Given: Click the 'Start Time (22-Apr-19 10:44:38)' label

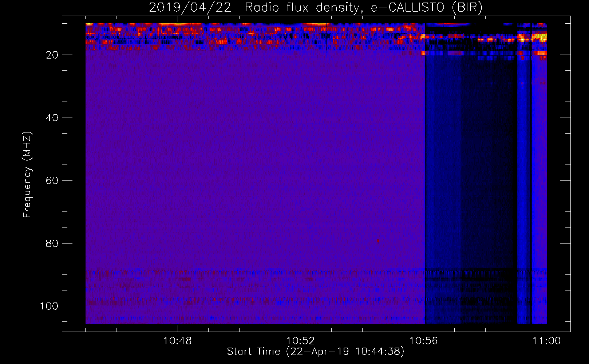Looking at the screenshot, I should [x=316, y=352].
